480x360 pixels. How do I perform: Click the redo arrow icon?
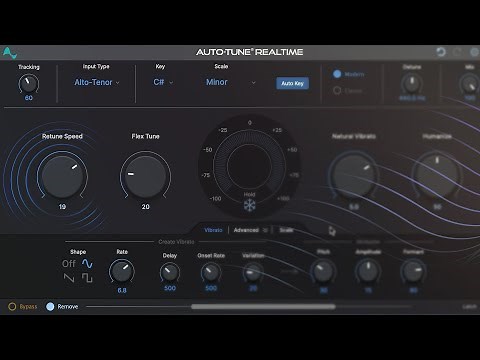click(457, 52)
